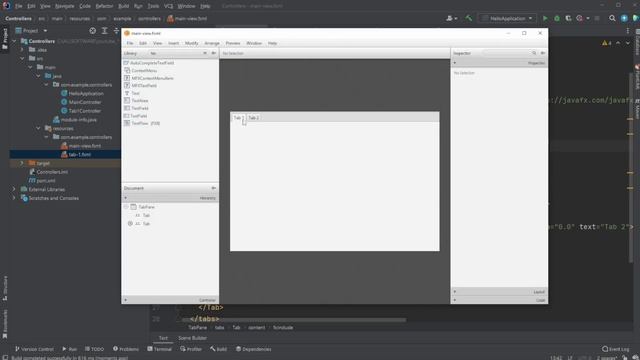Run with Coverage icon in IntelliJ toolbar
The height and width of the screenshot is (360, 640).
tap(568, 18)
